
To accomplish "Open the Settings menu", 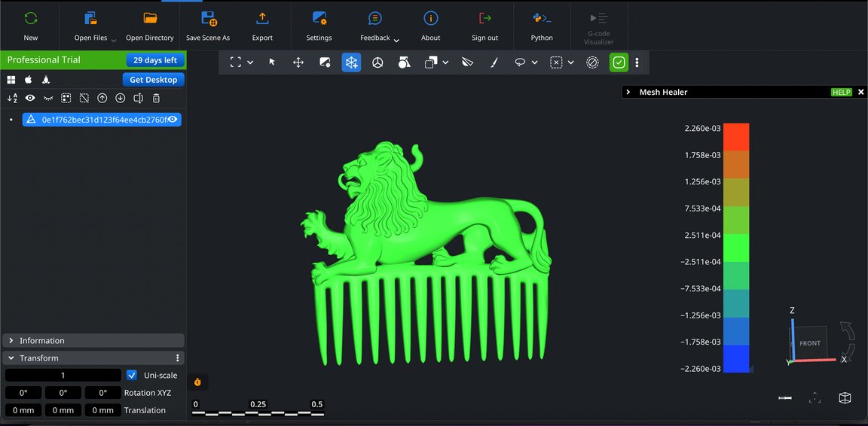I will 319,25.
